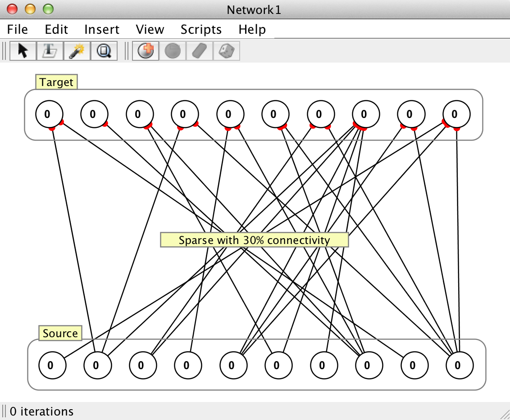Select the leftmost neuron in Target group

[x=47, y=114]
